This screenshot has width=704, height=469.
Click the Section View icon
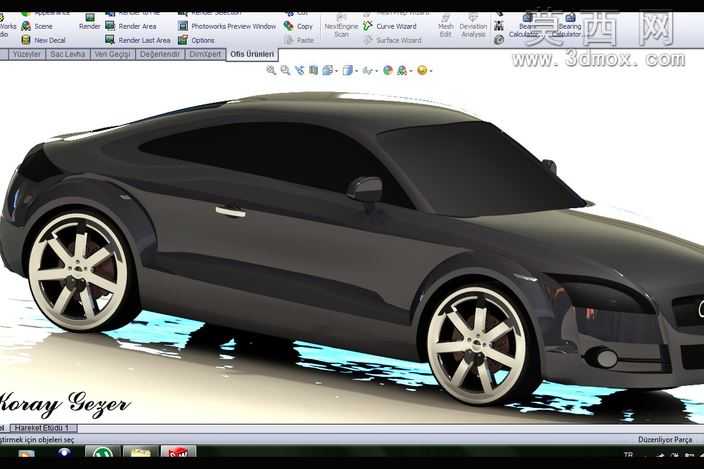[313, 70]
